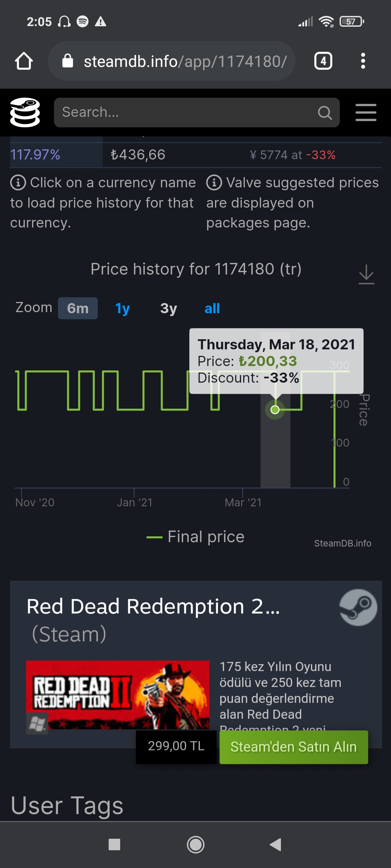This screenshot has height=868, width=391.
Task: Tap the SteamDB logo
Action: (x=25, y=112)
